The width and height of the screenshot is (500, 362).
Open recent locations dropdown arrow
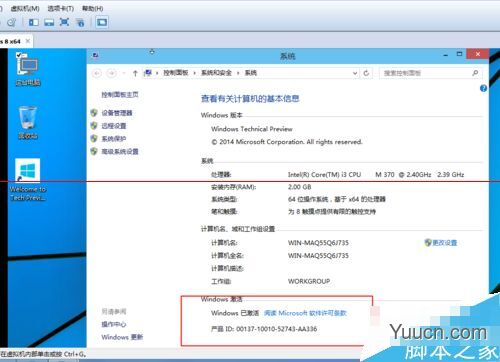[x=124, y=73]
